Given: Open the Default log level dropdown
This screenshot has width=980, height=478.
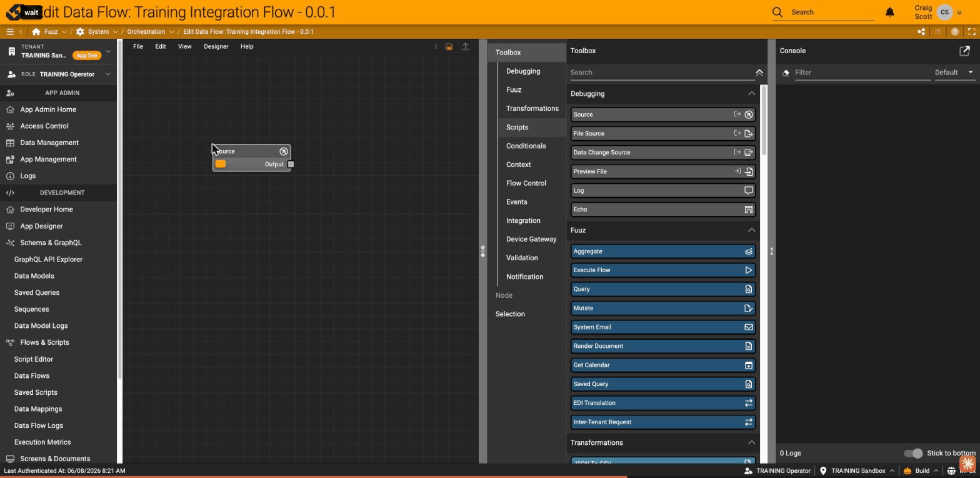Looking at the screenshot, I should tap(954, 73).
